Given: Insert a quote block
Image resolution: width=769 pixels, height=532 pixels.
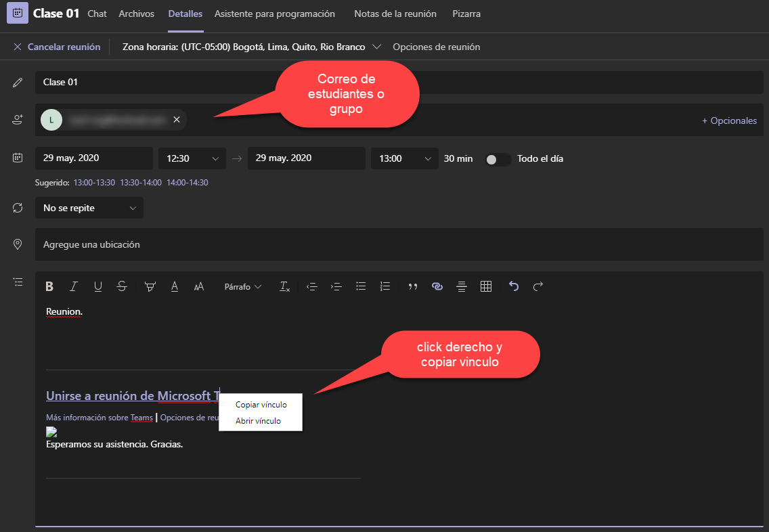Looking at the screenshot, I should tap(413, 287).
